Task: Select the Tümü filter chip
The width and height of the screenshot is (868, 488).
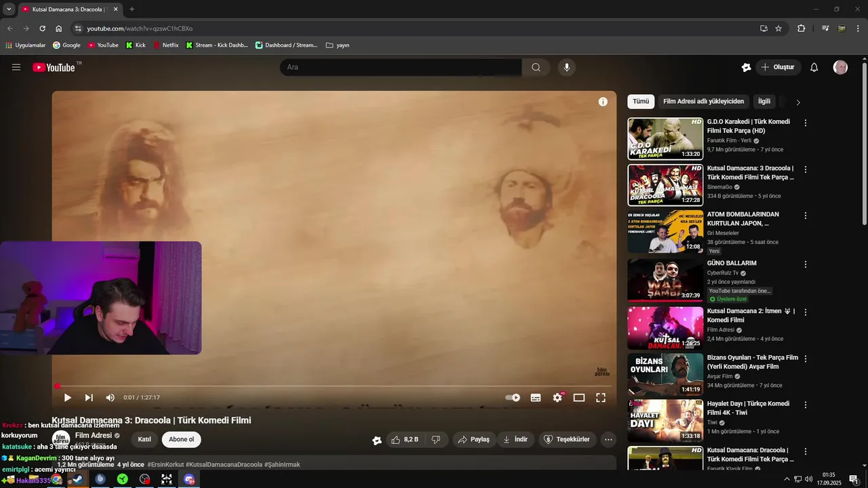Action: click(x=641, y=102)
